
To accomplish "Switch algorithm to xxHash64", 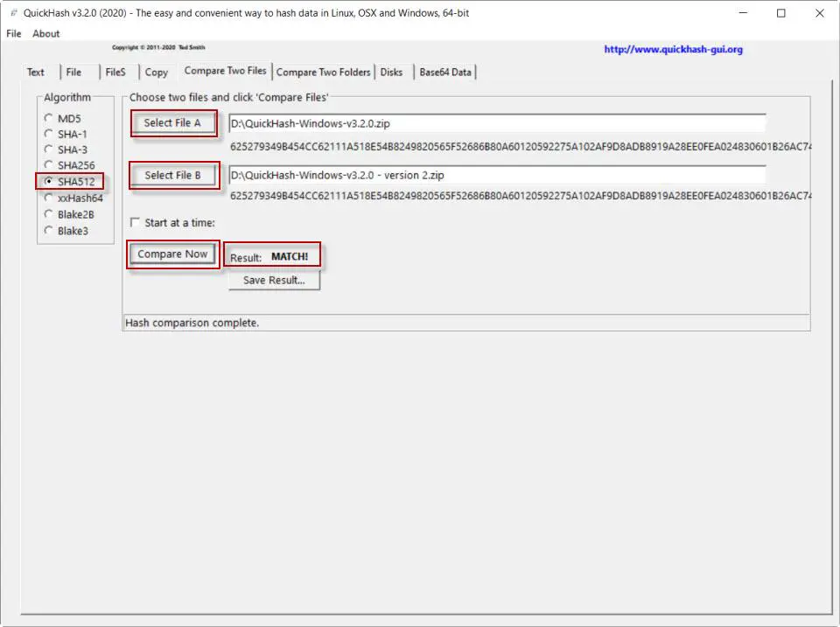I will 73,199.
